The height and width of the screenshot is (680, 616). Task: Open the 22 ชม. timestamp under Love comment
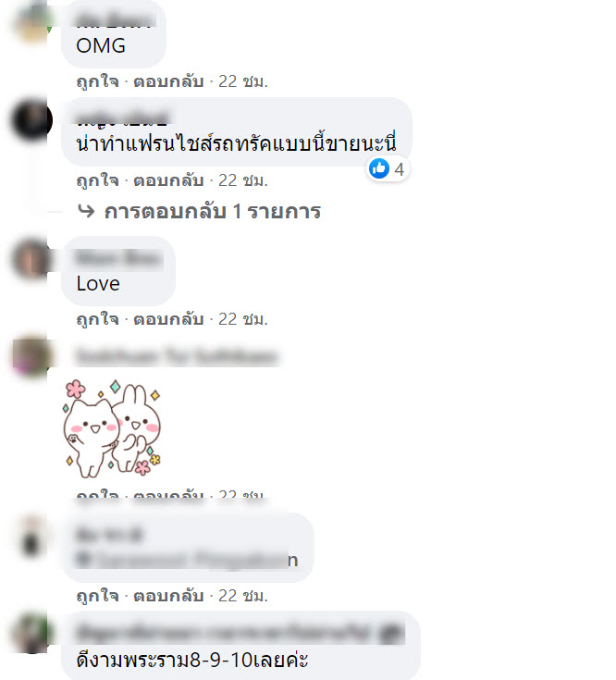242,319
